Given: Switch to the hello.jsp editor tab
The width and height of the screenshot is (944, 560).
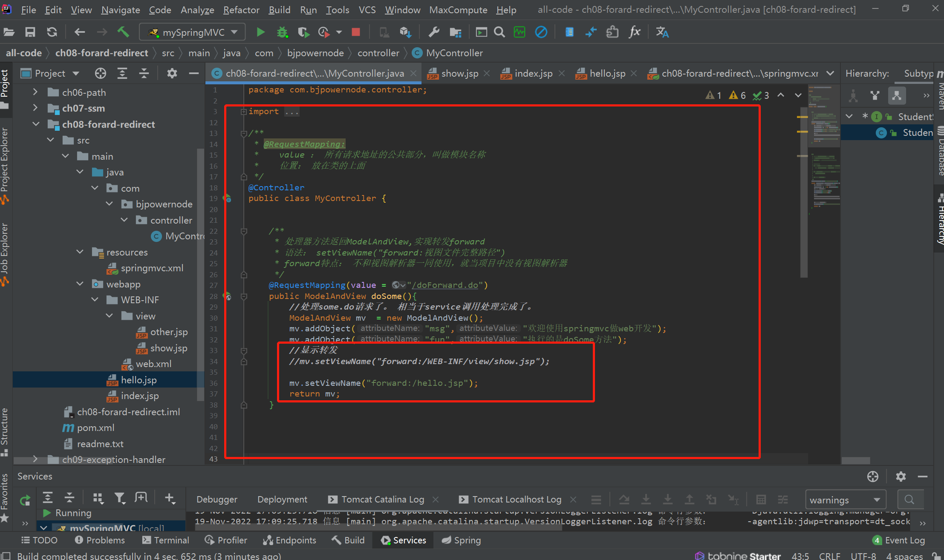Looking at the screenshot, I should pyautogui.click(x=606, y=73).
